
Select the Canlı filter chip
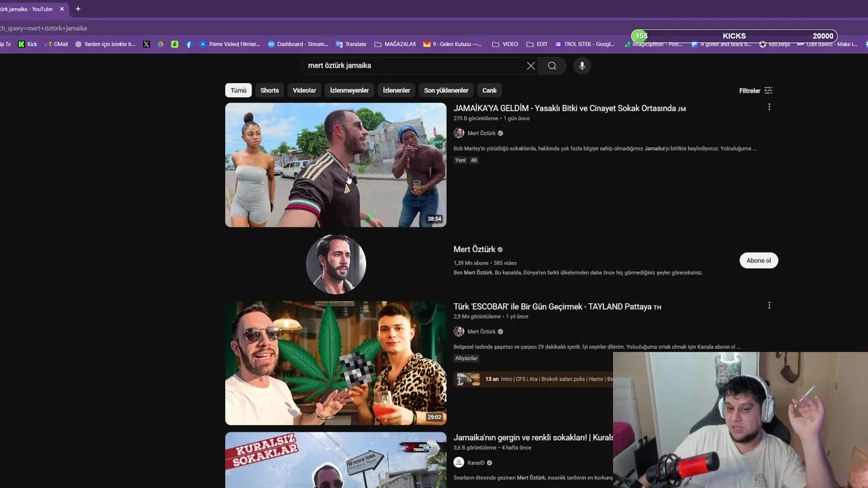(490, 90)
